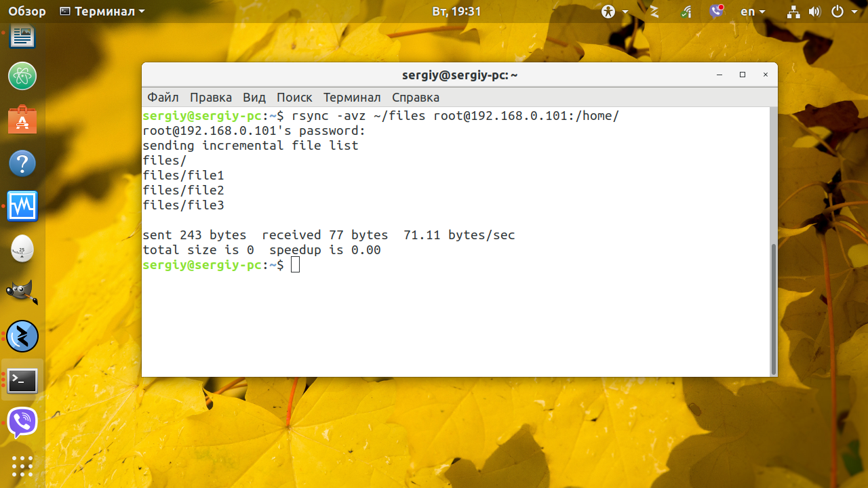Click 'speedup is 0.00' text
Viewport: 868px width, 488px height.
[325, 250]
